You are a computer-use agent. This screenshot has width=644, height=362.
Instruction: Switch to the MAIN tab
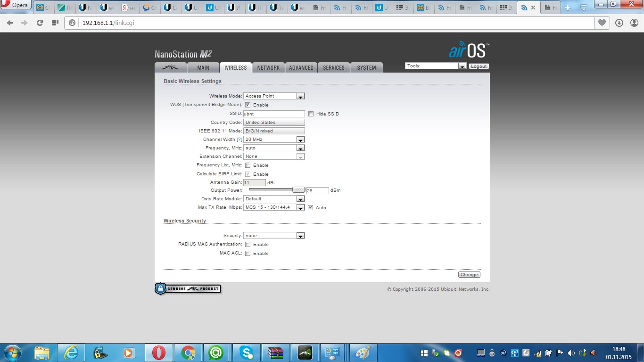pos(203,67)
